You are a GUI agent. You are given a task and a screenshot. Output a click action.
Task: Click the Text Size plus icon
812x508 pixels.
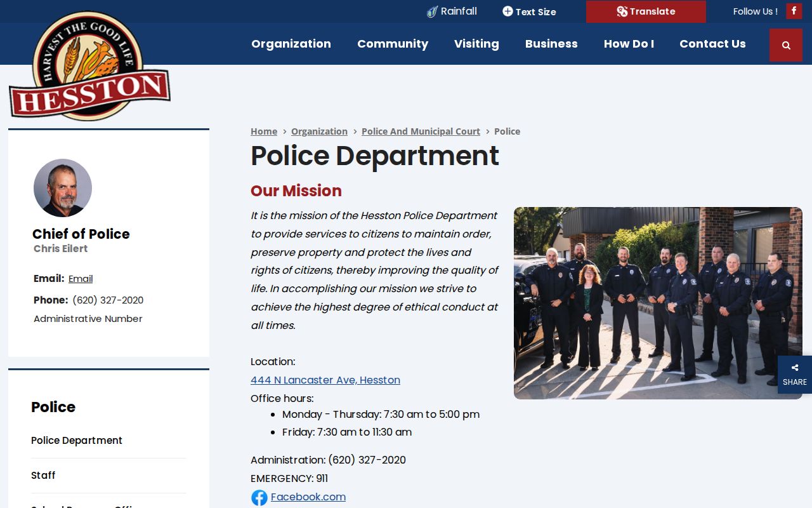point(507,11)
